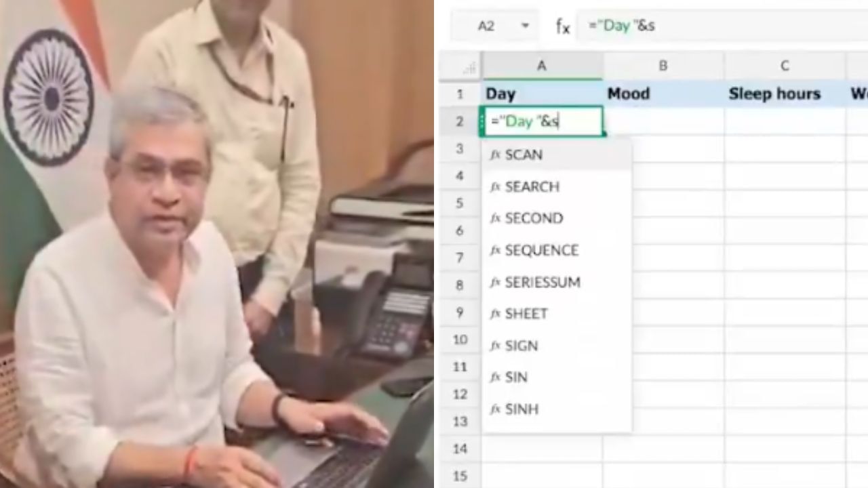Click the Day header cell A1
The image size is (868, 488).
point(542,94)
